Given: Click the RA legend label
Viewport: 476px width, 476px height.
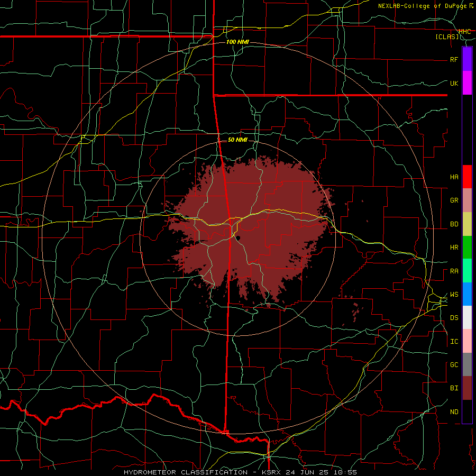Looking at the screenshot, I should tap(454, 271).
